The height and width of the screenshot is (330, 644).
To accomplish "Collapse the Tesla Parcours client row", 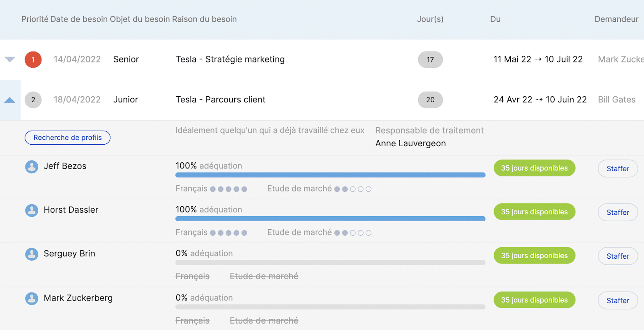I will 10,100.
